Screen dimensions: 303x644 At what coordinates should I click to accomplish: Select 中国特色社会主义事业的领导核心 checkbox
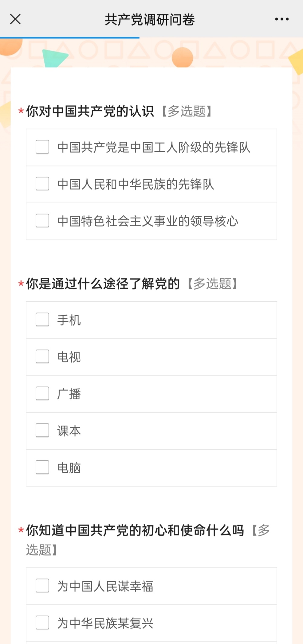pyautogui.click(x=42, y=221)
